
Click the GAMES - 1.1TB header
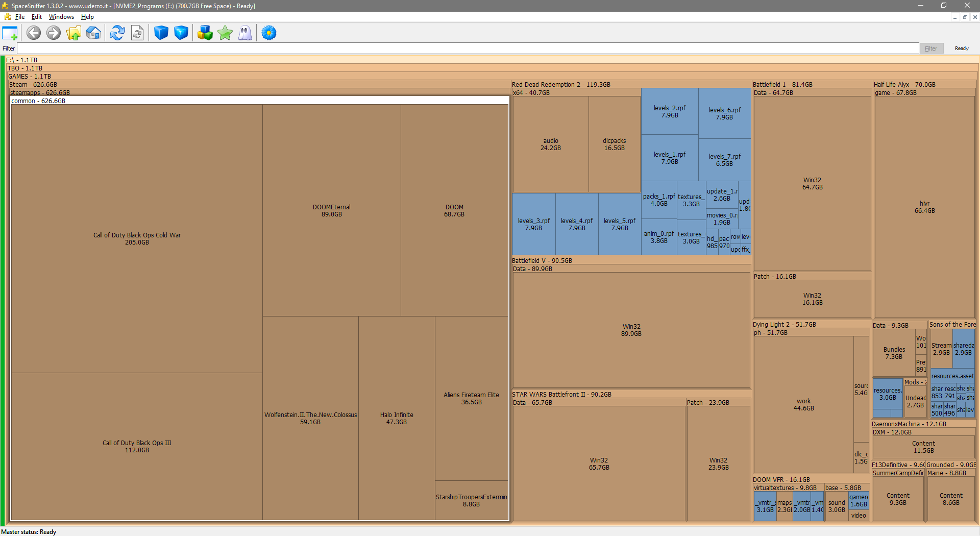tap(492, 76)
